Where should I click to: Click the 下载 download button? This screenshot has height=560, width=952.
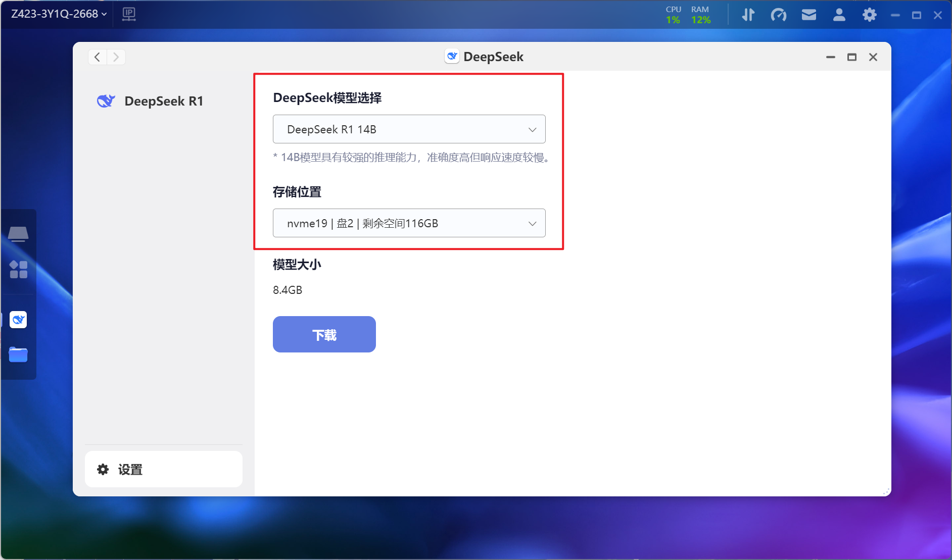pyautogui.click(x=324, y=334)
